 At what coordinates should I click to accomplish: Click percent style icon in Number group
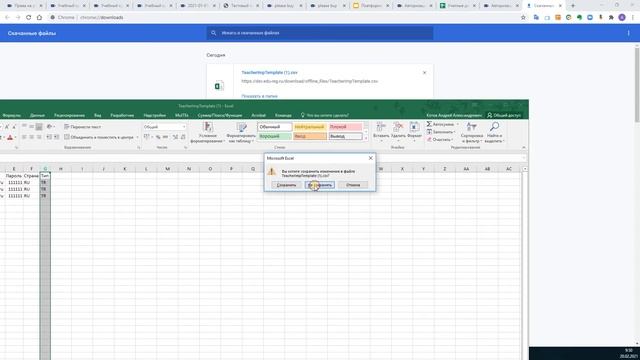pyautogui.click(x=158, y=137)
